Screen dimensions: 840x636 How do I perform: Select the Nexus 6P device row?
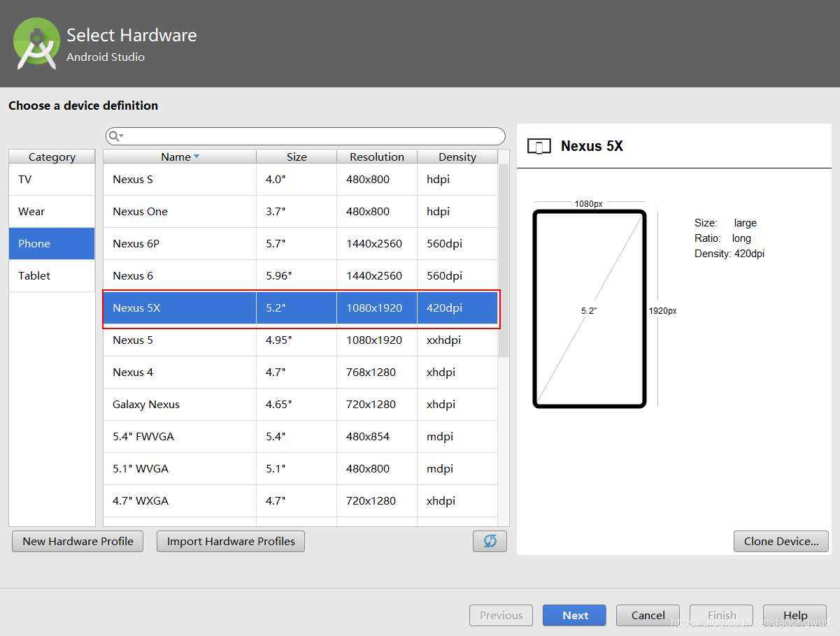click(x=301, y=244)
